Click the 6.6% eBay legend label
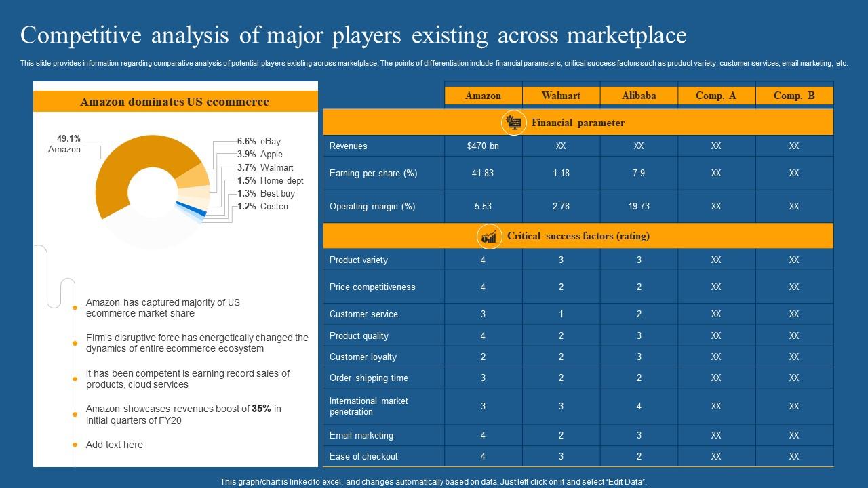868x488 pixels. coord(258,142)
